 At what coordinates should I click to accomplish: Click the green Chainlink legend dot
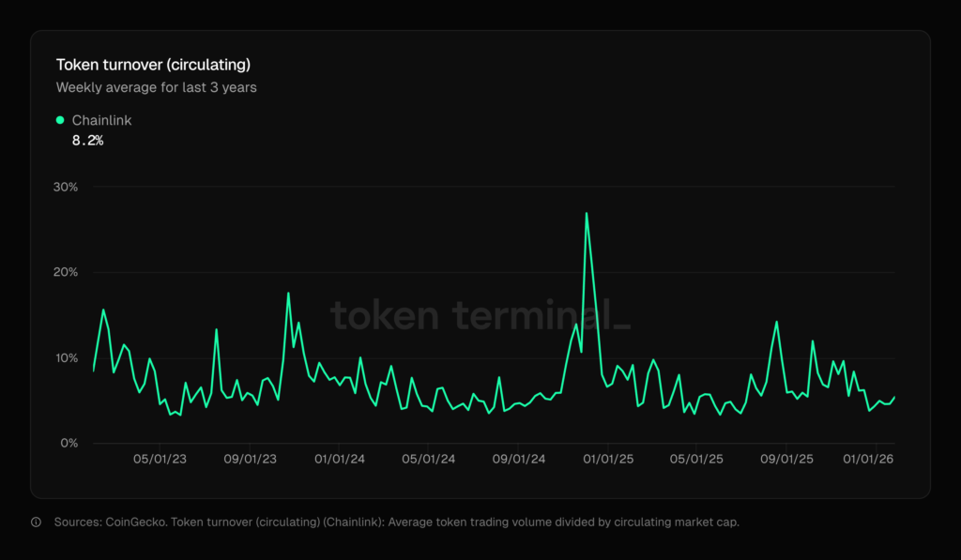[x=60, y=120]
